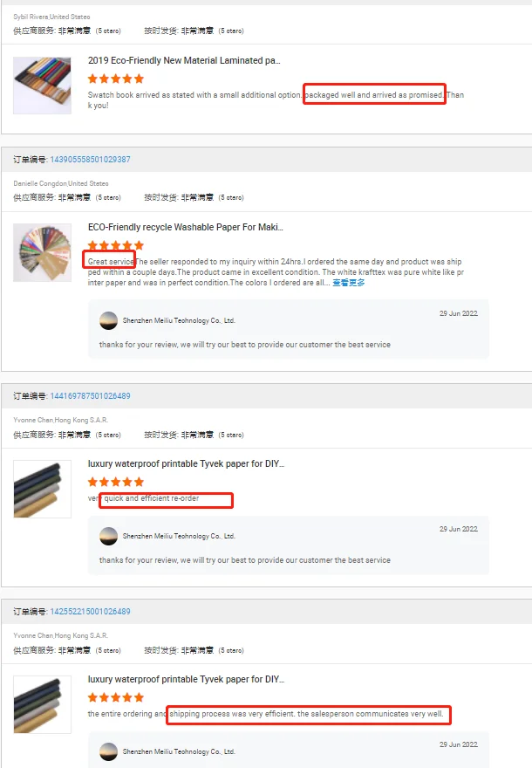Click the washable paper color fan thumbnail
Viewport: 532px width, 768px height.
(42, 252)
